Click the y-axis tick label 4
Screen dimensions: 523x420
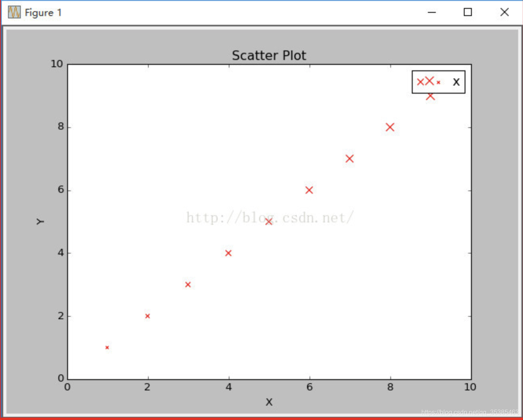(x=61, y=253)
